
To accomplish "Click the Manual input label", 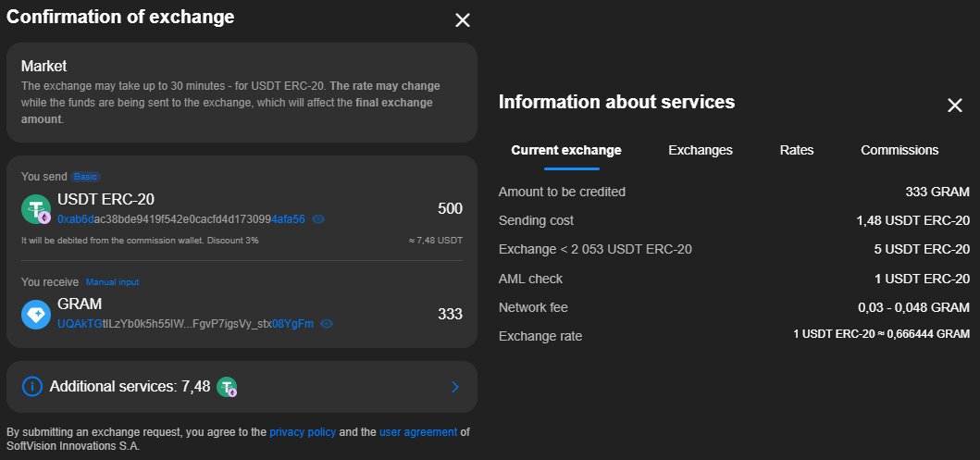I will pyautogui.click(x=113, y=282).
